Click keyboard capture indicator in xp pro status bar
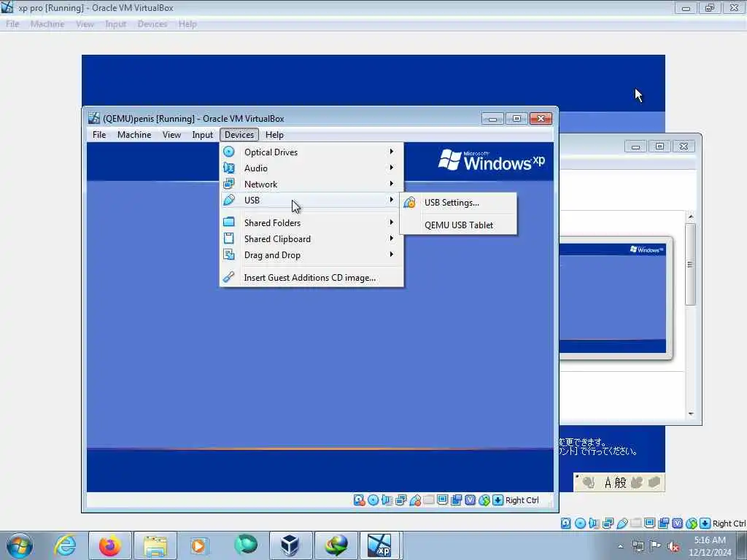 (705, 524)
